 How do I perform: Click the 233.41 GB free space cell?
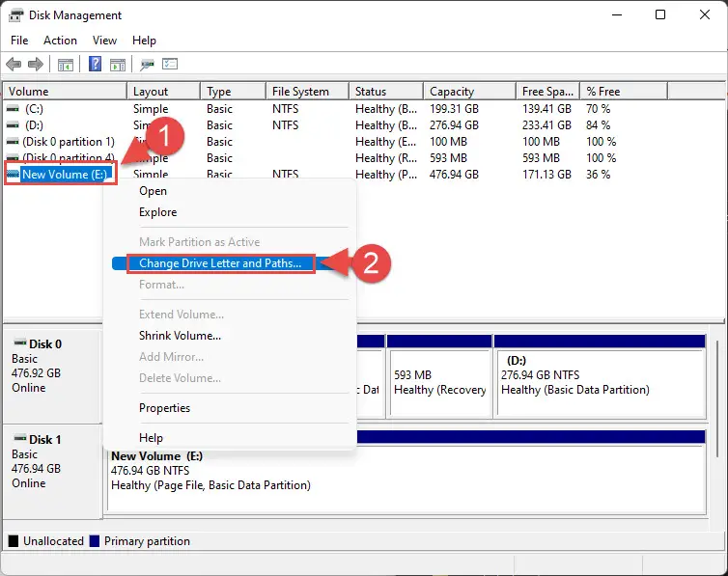pos(546,125)
